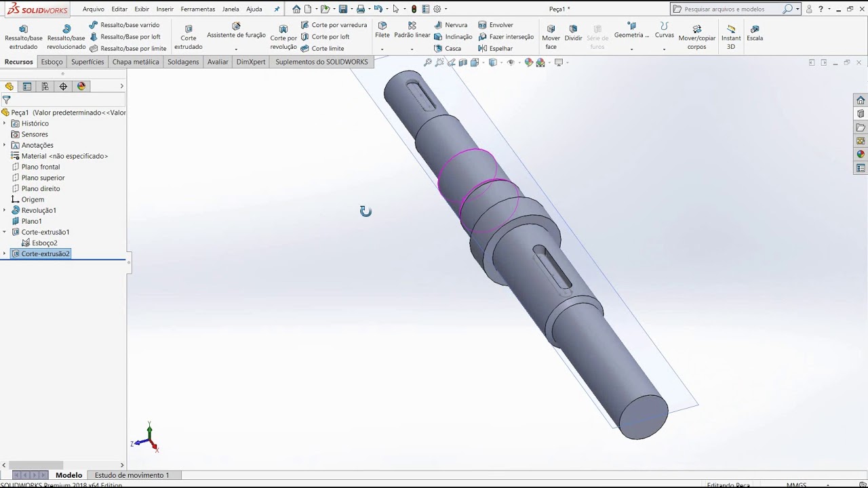Open the Appearances color ball task pane
This screenshot has height=488, width=868.
861,155
